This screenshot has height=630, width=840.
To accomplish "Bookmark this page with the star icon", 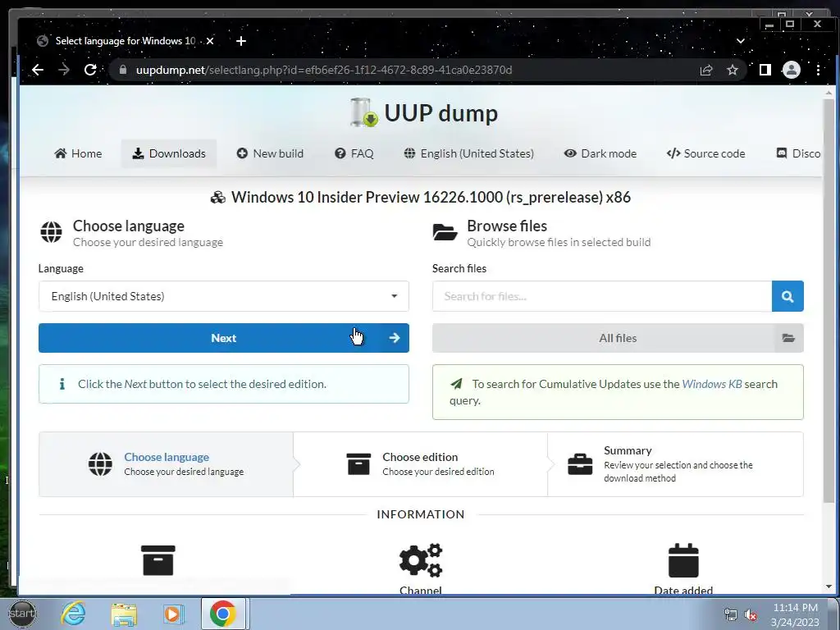I will (x=733, y=70).
